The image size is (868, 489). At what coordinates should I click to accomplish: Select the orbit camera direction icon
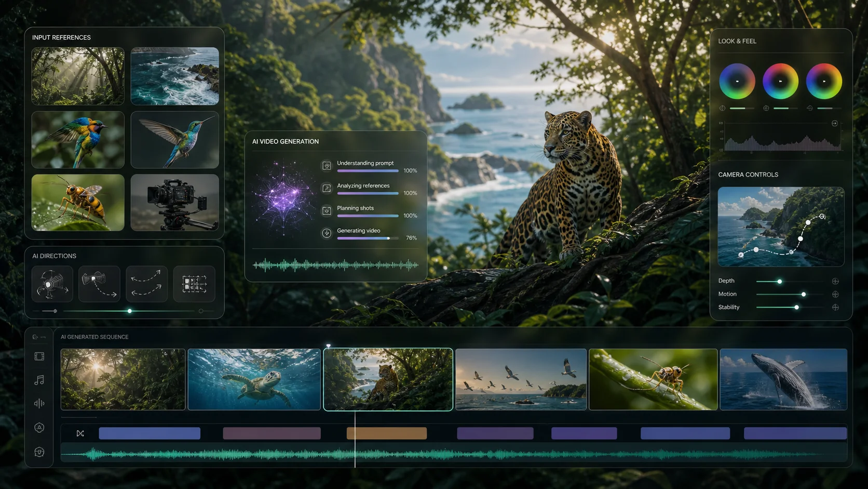coord(52,284)
